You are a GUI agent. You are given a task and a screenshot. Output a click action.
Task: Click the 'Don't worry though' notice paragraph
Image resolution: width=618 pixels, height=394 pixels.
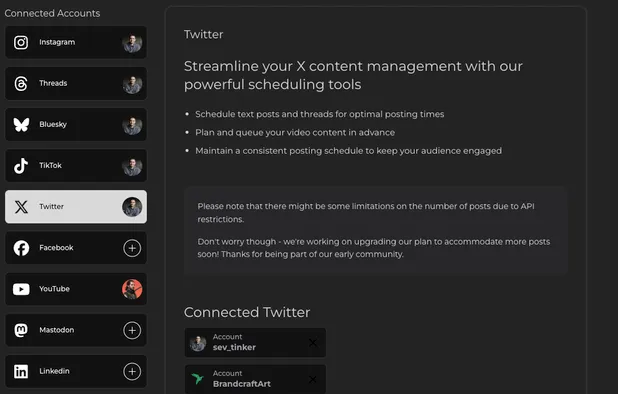pos(374,248)
